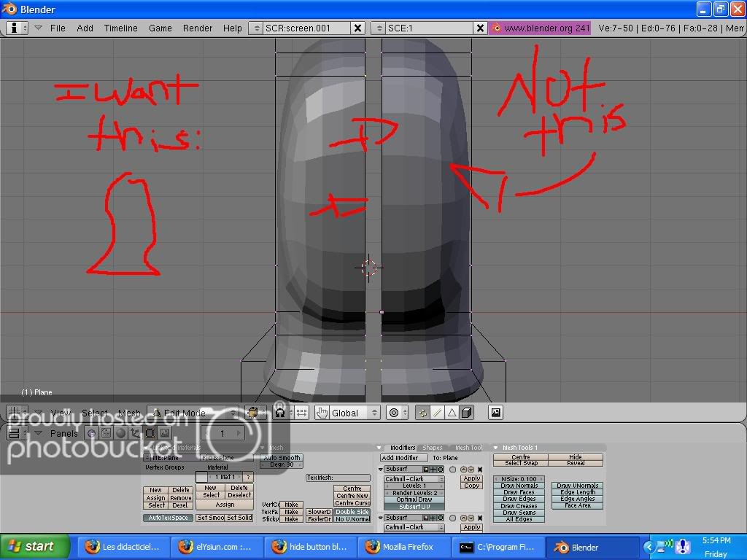Toggle the move object centres only icon
The image size is (747, 560).
[x=301, y=413]
